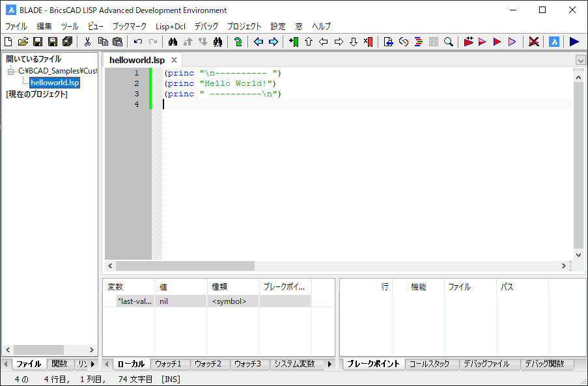Save all files using the toolbar icon
This screenshot has width=588, height=386.
(x=68, y=43)
